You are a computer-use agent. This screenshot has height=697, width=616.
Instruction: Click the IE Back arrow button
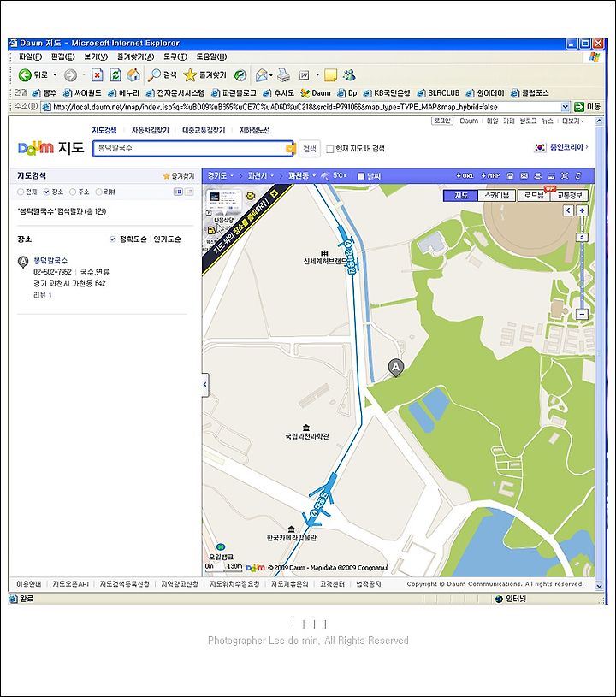pyautogui.click(x=25, y=75)
